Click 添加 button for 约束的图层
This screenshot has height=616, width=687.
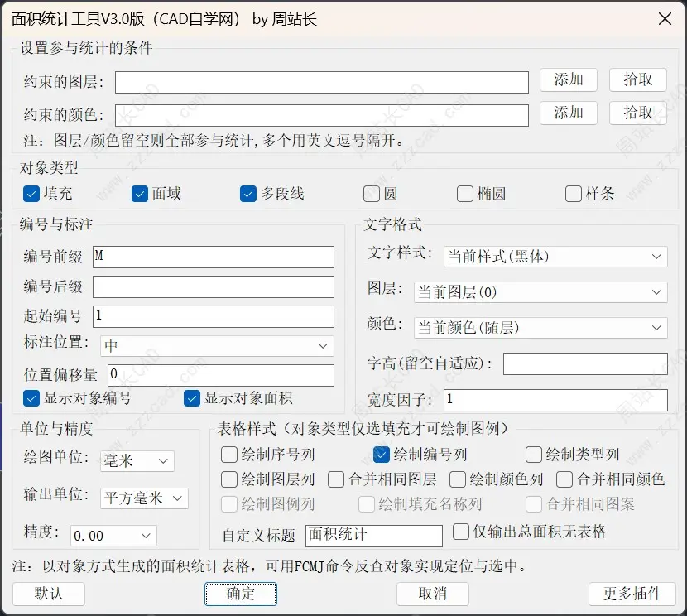pos(569,79)
